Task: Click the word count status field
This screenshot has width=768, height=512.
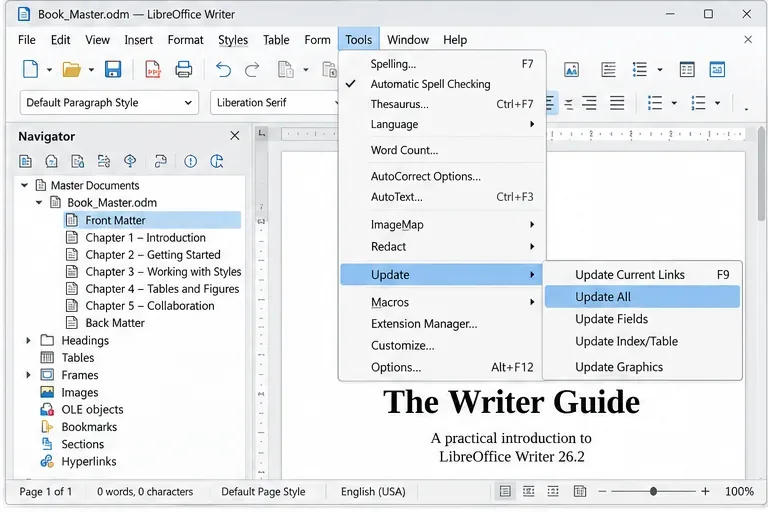Action: point(145,491)
